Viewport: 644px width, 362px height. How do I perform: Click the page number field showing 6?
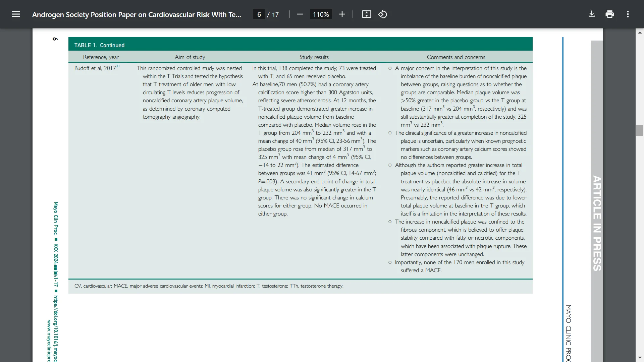[259, 14]
